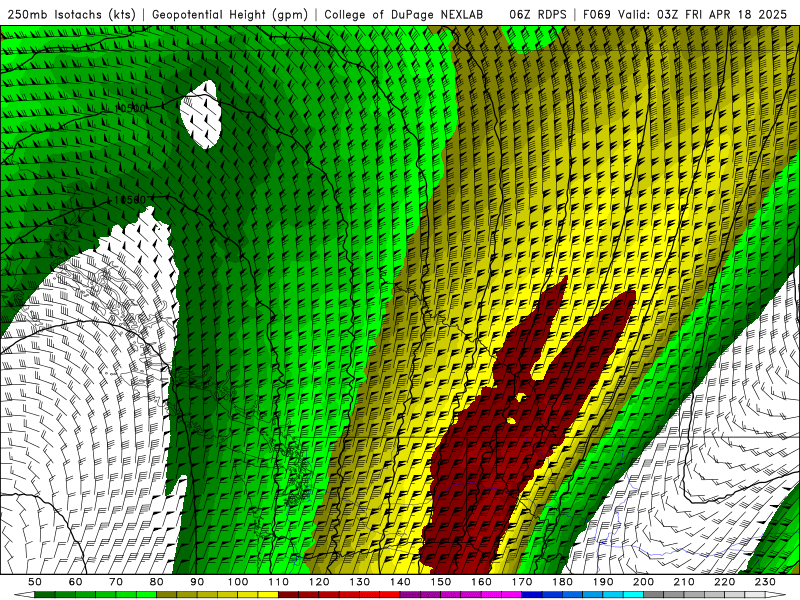Screen dimensions: 800x600
Task: Click the '170' color bar label
Action: [x=522, y=582]
